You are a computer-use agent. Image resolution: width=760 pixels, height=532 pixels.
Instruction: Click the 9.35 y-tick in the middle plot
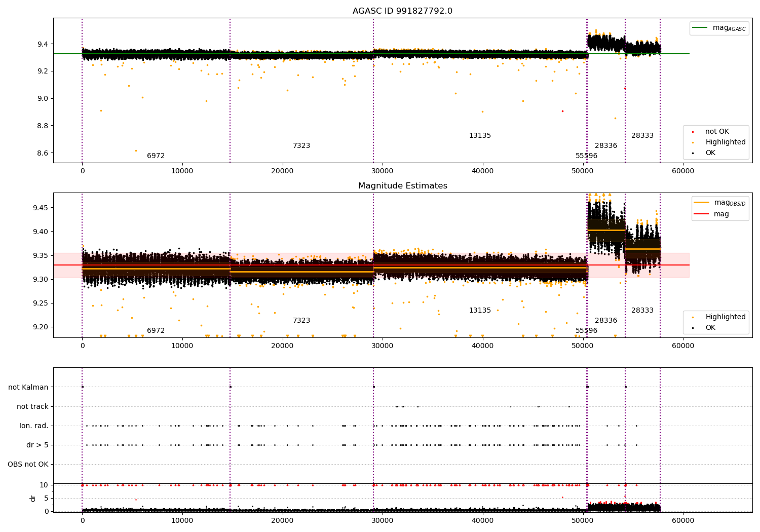[41, 256]
